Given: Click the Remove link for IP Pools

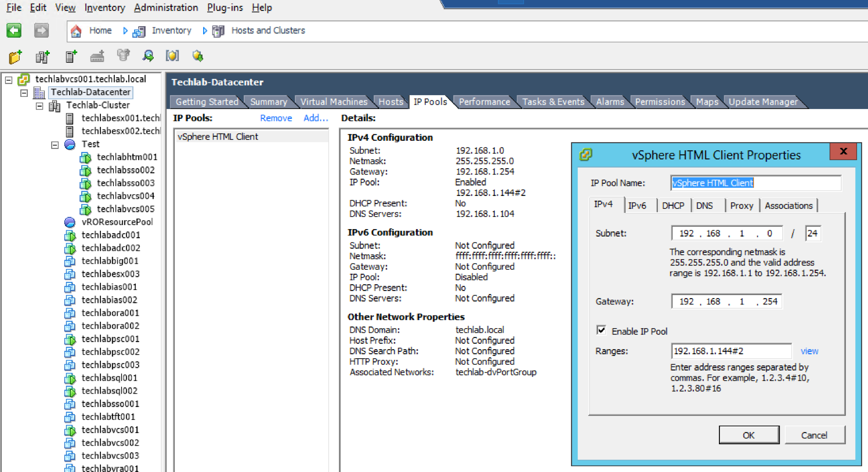Looking at the screenshot, I should point(276,118).
